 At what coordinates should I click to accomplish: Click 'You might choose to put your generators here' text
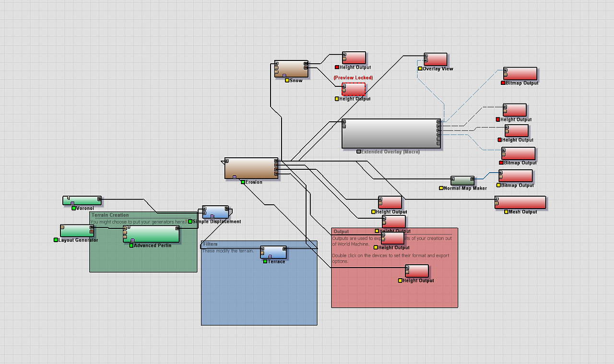(138, 222)
